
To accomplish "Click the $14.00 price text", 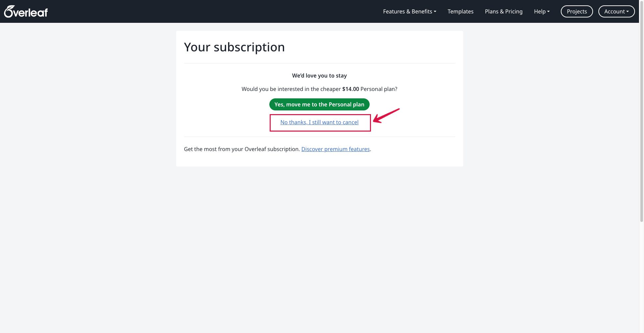I will tap(351, 89).
